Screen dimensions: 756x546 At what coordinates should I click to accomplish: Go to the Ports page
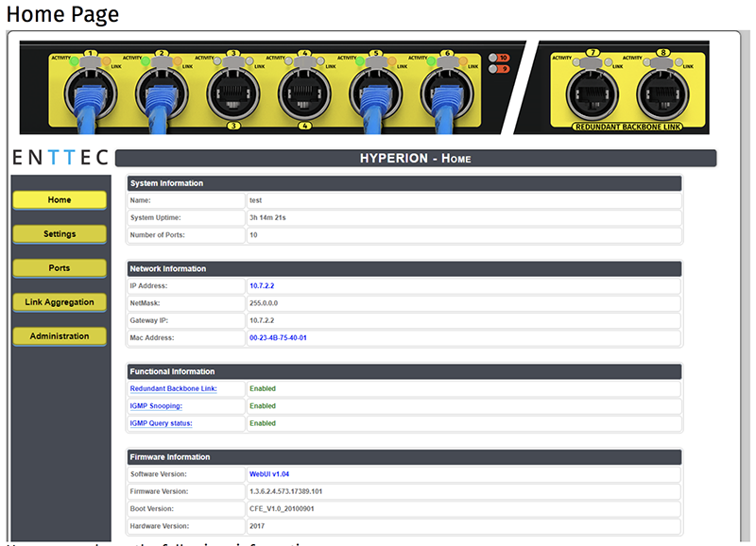pyautogui.click(x=60, y=268)
